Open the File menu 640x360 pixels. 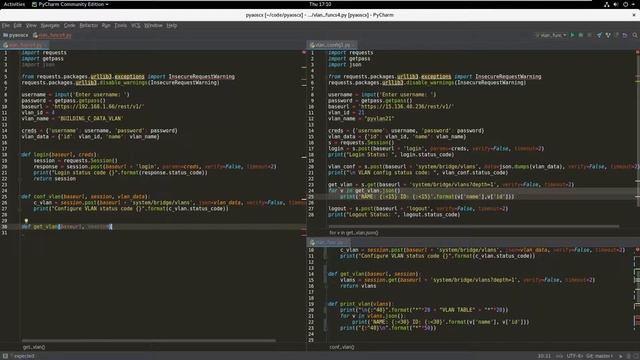point(6,25)
